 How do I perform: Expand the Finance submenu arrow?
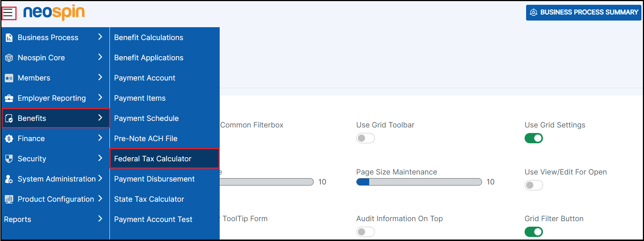coord(100,138)
